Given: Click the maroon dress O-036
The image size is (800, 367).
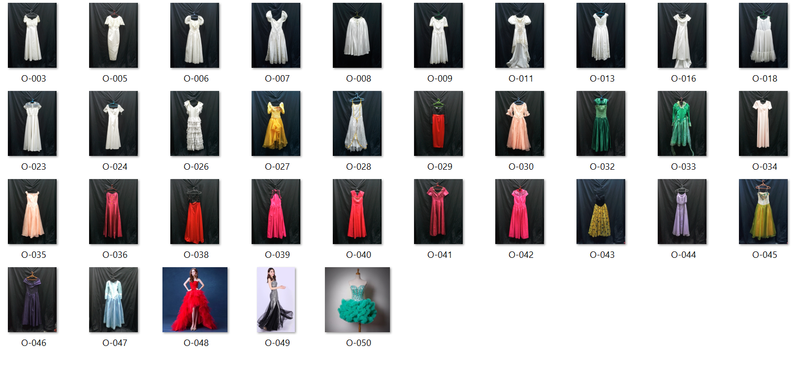Looking at the screenshot, I should pos(113,212).
